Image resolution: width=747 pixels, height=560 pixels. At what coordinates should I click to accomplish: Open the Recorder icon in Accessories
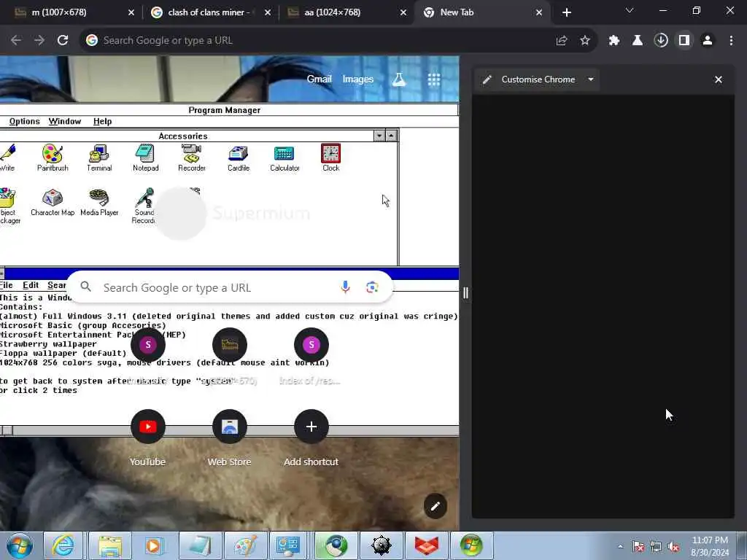(x=192, y=157)
